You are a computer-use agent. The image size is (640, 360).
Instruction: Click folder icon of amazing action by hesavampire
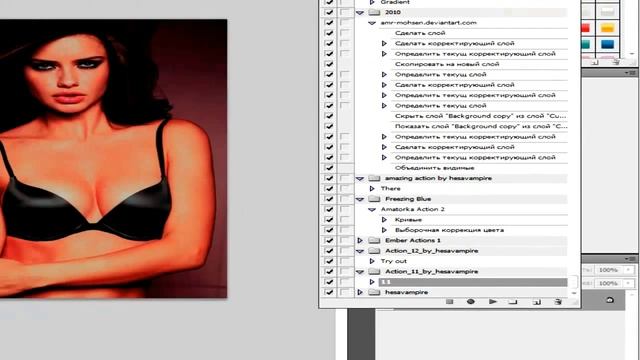374,178
